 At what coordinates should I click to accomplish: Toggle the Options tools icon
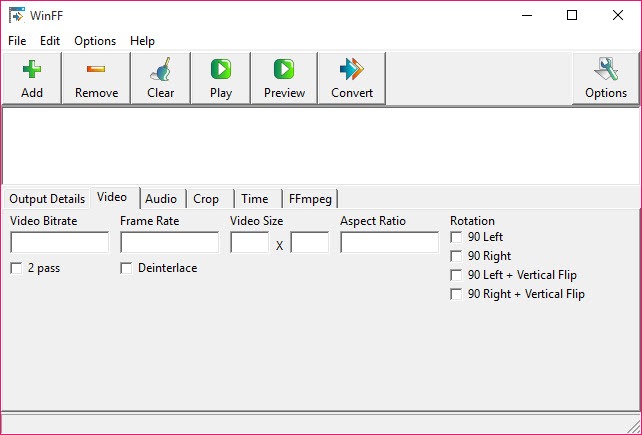606,70
